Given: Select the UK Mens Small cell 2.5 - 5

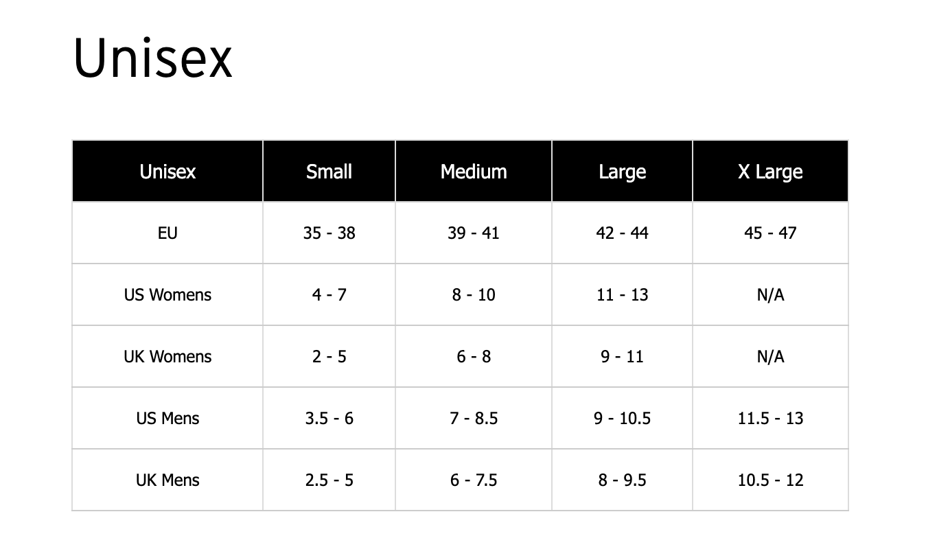Looking at the screenshot, I should (x=329, y=480).
